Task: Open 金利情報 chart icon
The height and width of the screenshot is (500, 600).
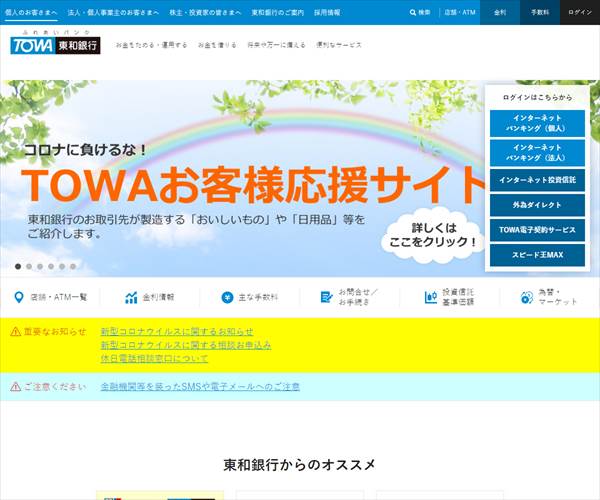Action: (131, 297)
